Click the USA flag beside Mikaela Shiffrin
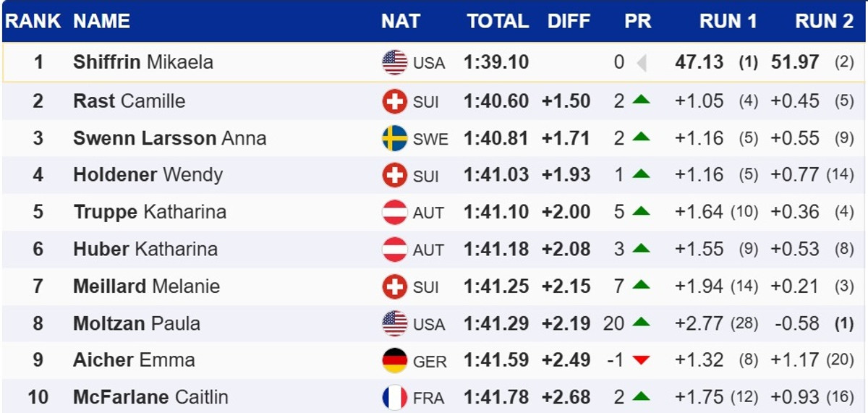This screenshot has width=868, height=413. coord(395,63)
